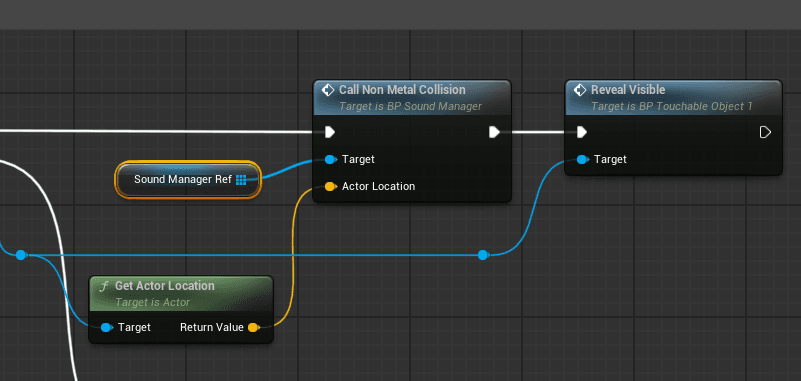Click the Target pin on Call Non Metal Collision

(x=331, y=160)
